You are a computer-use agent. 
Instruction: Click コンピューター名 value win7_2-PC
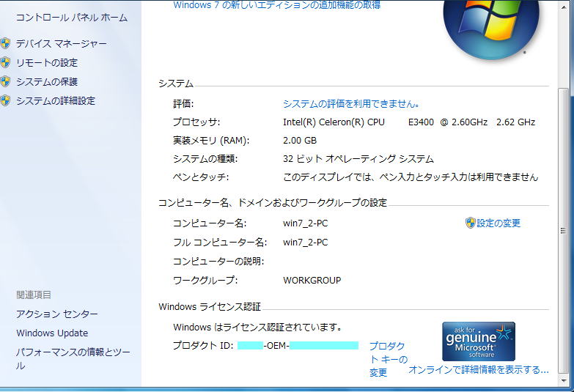305,223
